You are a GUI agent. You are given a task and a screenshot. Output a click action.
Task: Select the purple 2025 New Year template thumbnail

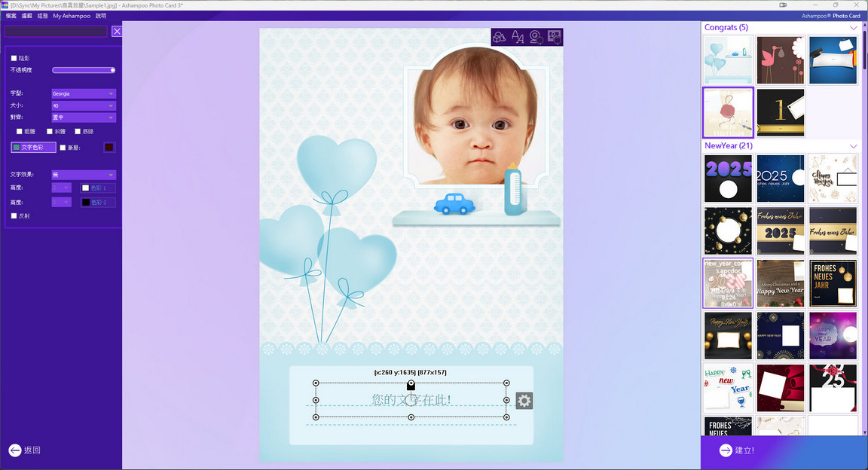coord(728,179)
